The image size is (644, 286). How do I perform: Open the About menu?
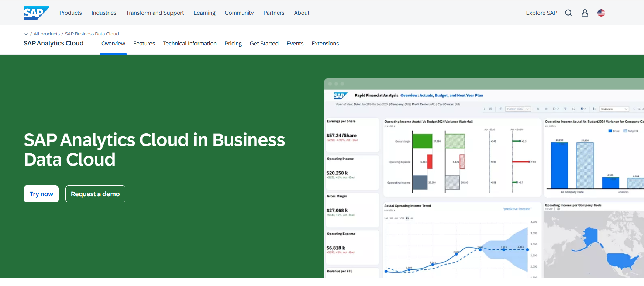[x=302, y=13]
